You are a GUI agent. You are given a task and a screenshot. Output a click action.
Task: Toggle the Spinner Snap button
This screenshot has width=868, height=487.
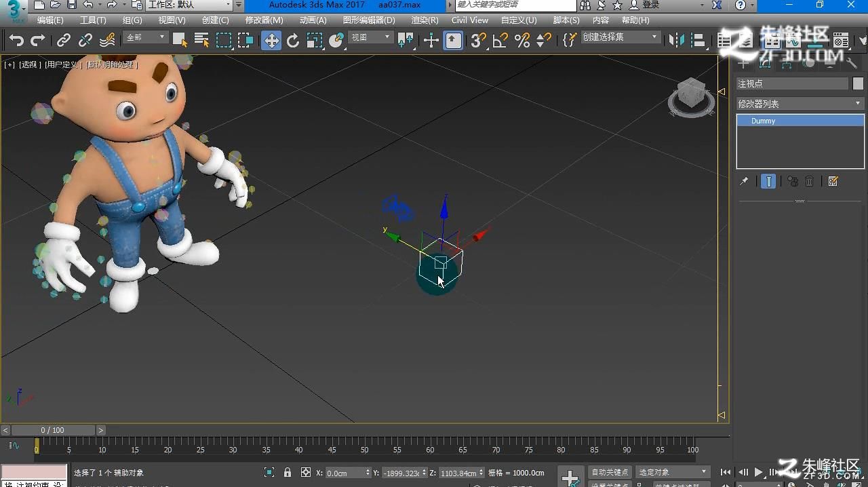[544, 41]
